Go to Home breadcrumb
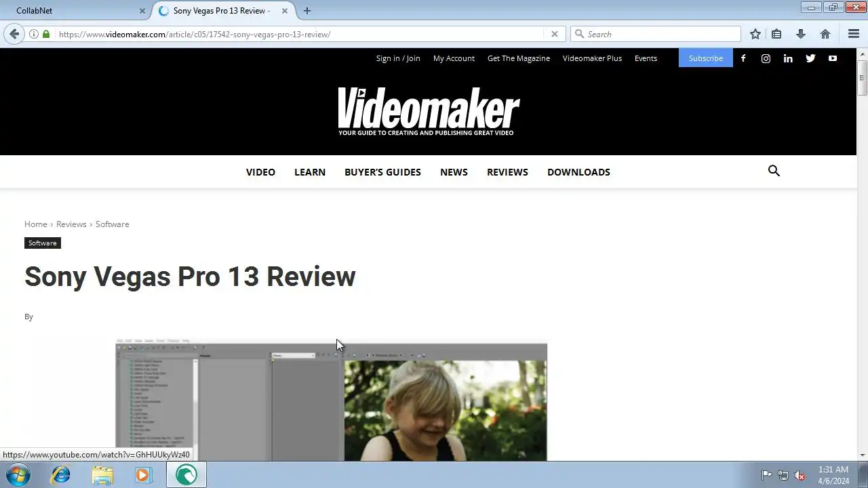Screen dimensions: 868x488 [x=36, y=224]
